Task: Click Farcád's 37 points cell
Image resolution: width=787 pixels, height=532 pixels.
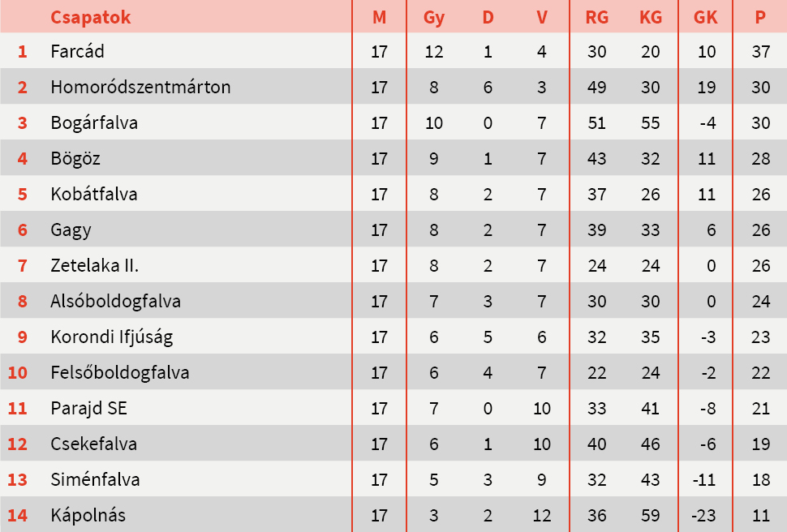Action: point(760,52)
